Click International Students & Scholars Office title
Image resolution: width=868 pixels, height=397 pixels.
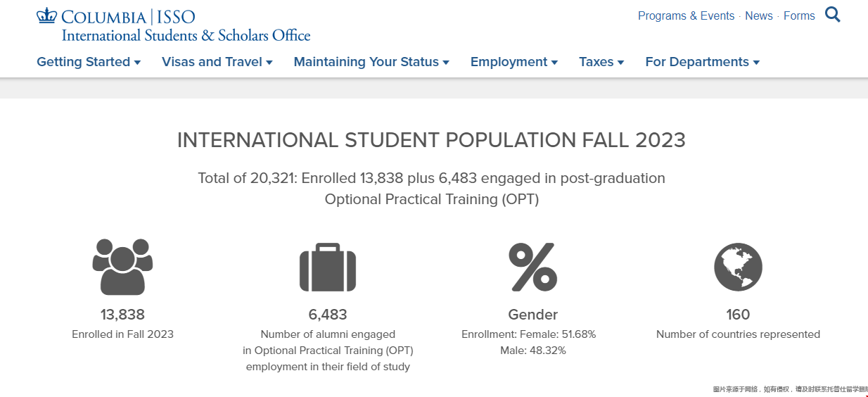(186, 35)
